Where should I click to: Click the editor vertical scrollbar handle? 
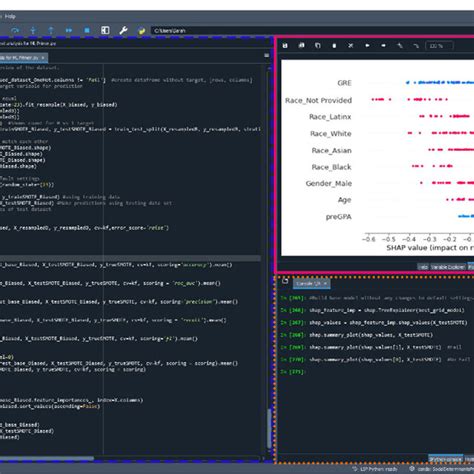click(269, 428)
